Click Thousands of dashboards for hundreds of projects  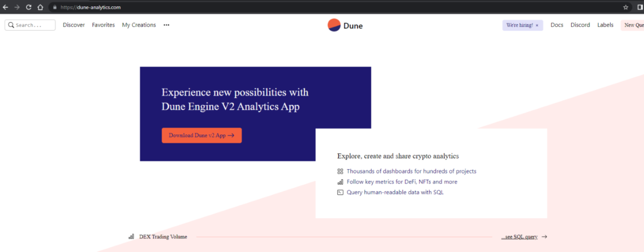(x=411, y=171)
